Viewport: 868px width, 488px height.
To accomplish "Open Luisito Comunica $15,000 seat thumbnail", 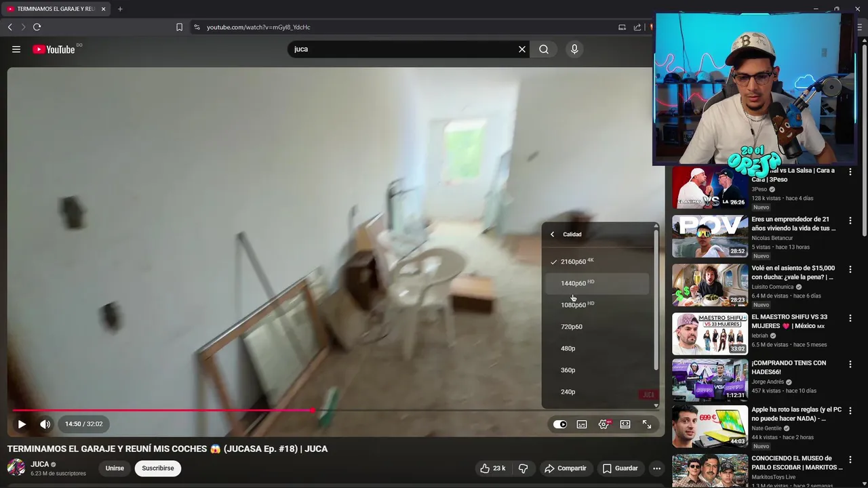I will tap(710, 285).
